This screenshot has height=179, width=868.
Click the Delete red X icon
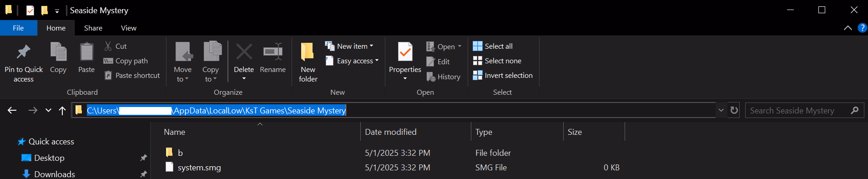[x=244, y=52]
